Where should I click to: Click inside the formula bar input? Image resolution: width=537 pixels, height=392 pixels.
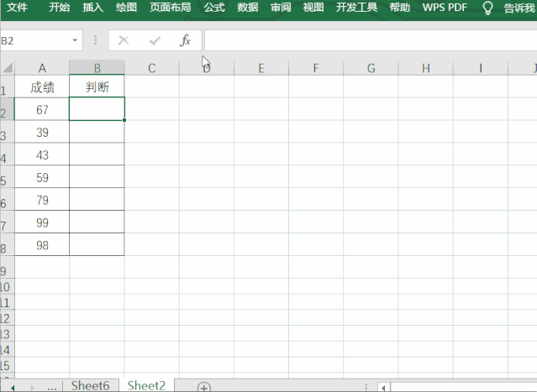click(370, 40)
